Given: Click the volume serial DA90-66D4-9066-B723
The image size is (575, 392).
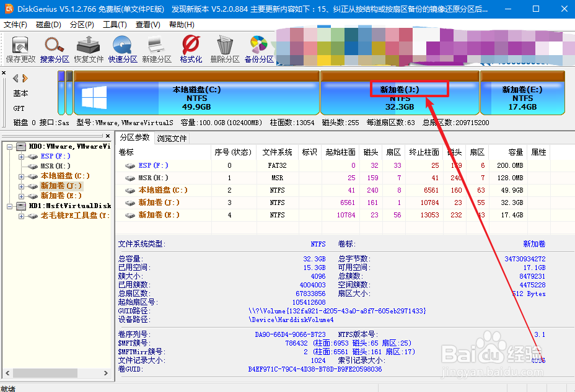Looking at the screenshot, I should coord(290,334).
